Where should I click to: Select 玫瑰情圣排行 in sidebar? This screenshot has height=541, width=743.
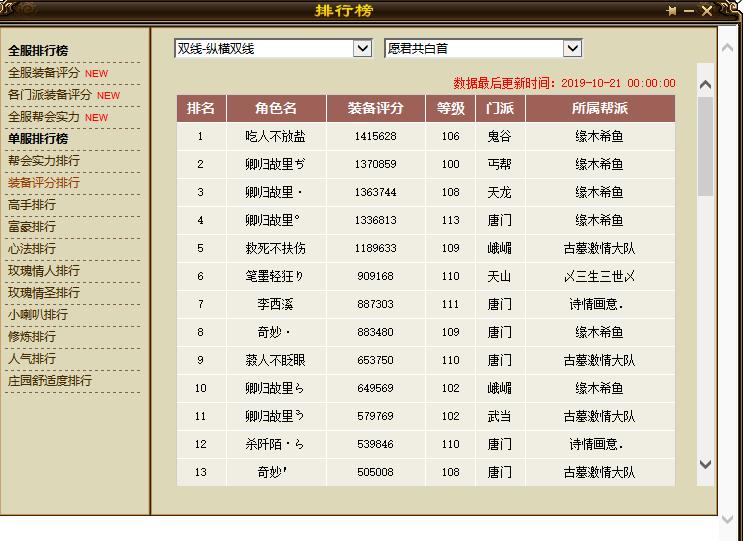pyautogui.click(x=44, y=292)
